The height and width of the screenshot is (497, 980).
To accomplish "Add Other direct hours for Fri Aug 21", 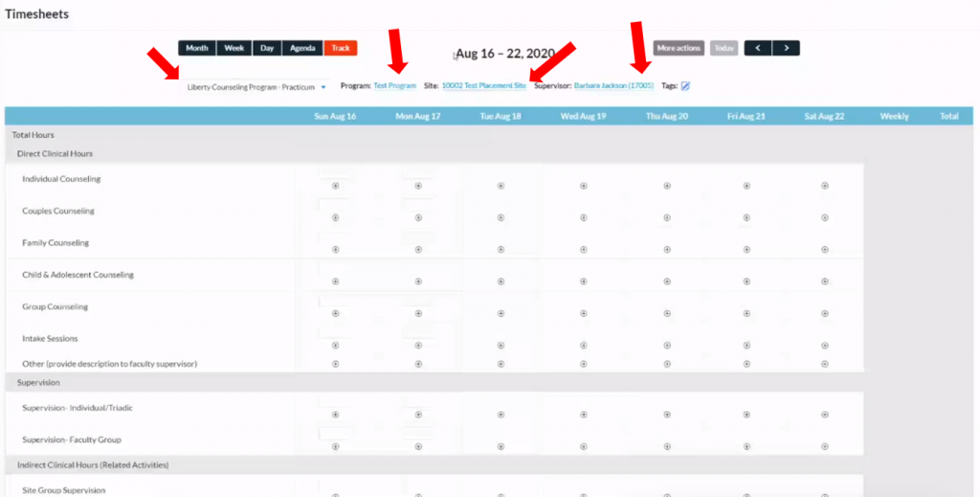I will [746, 364].
